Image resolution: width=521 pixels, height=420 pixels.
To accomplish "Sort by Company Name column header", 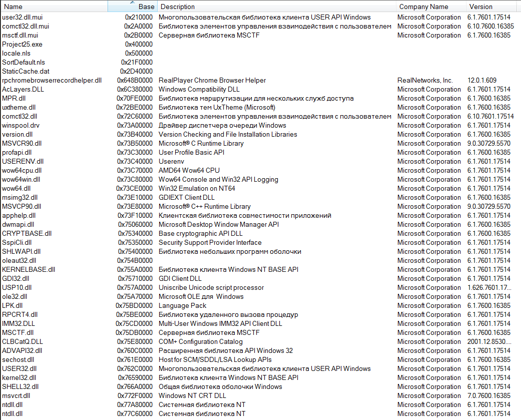I will tap(430, 7).
